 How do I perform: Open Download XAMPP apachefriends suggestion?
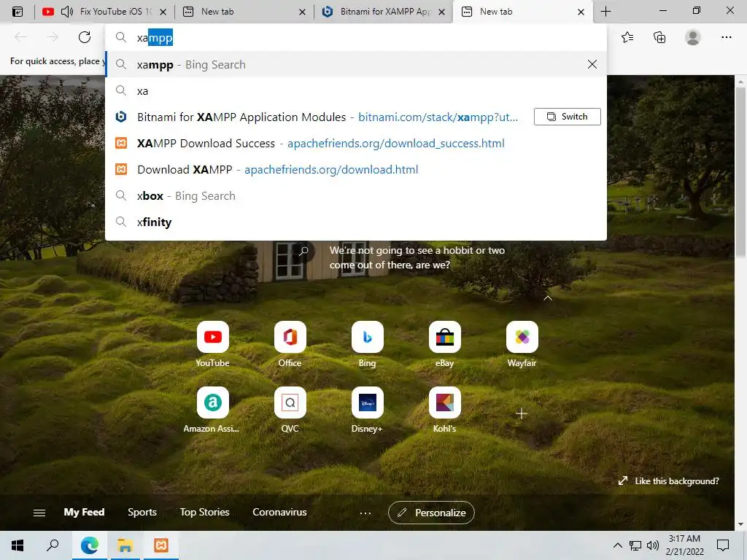pyautogui.click(x=355, y=169)
